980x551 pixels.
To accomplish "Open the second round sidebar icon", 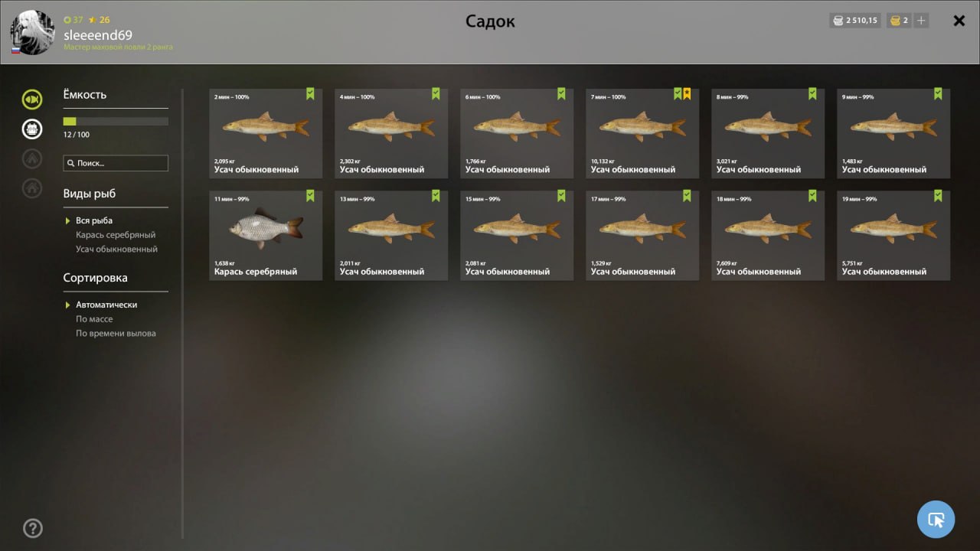I will (31, 129).
